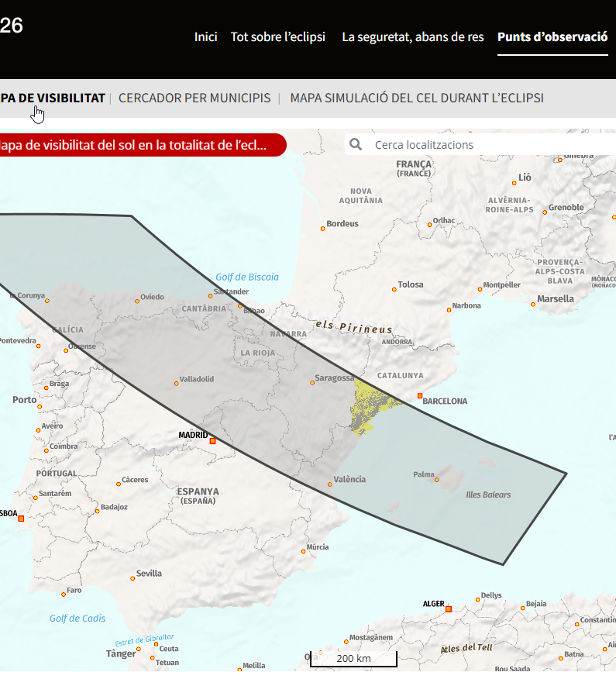Select the Mostagànem city marker

[346, 642]
